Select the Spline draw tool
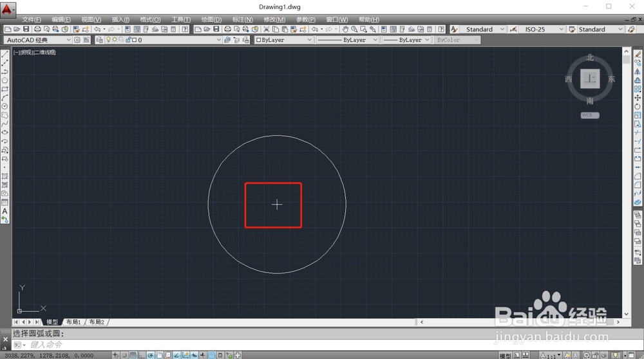The width and height of the screenshot is (644, 359). click(x=5, y=124)
